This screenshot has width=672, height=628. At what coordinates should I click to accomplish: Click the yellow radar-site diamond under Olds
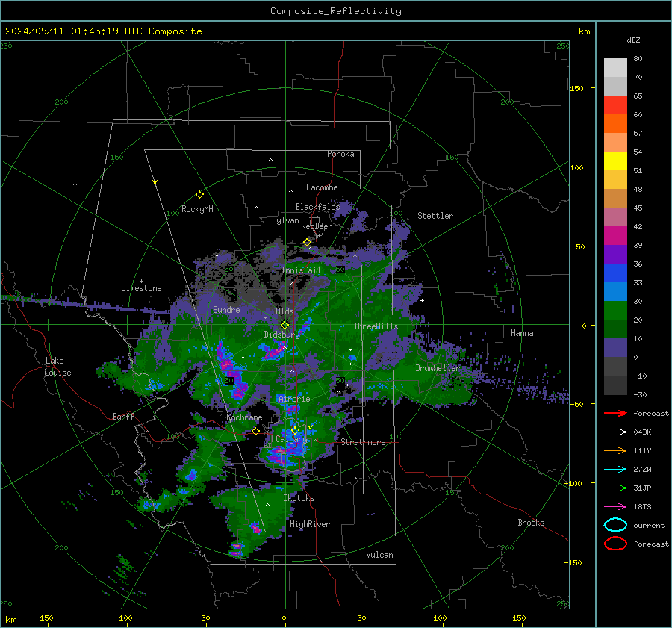tap(284, 326)
